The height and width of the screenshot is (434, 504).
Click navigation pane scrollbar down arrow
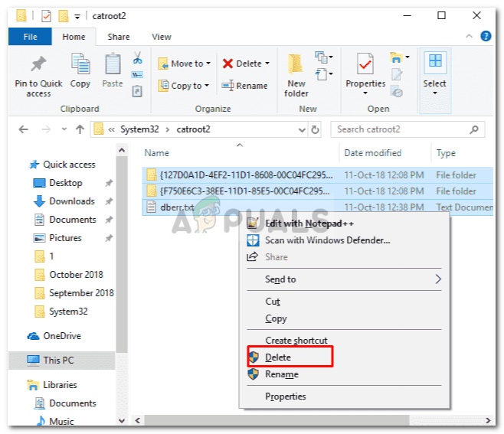tap(122, 420)
